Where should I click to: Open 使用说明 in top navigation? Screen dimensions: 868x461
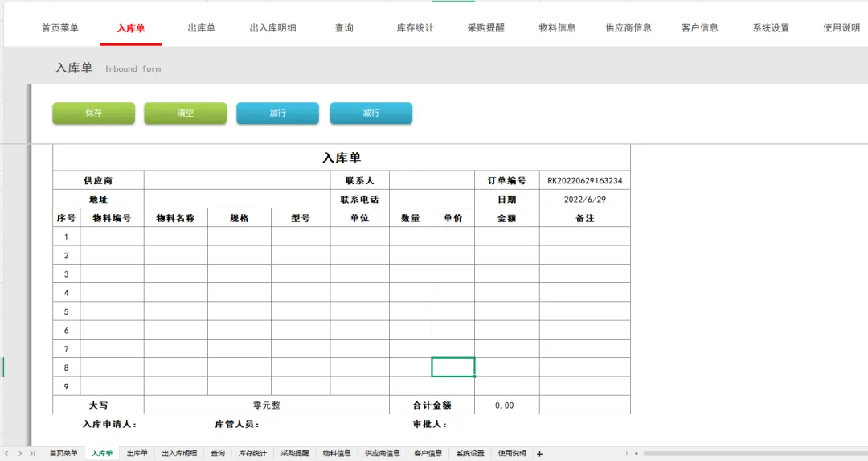pyautogui.click(x=841, y=27)
